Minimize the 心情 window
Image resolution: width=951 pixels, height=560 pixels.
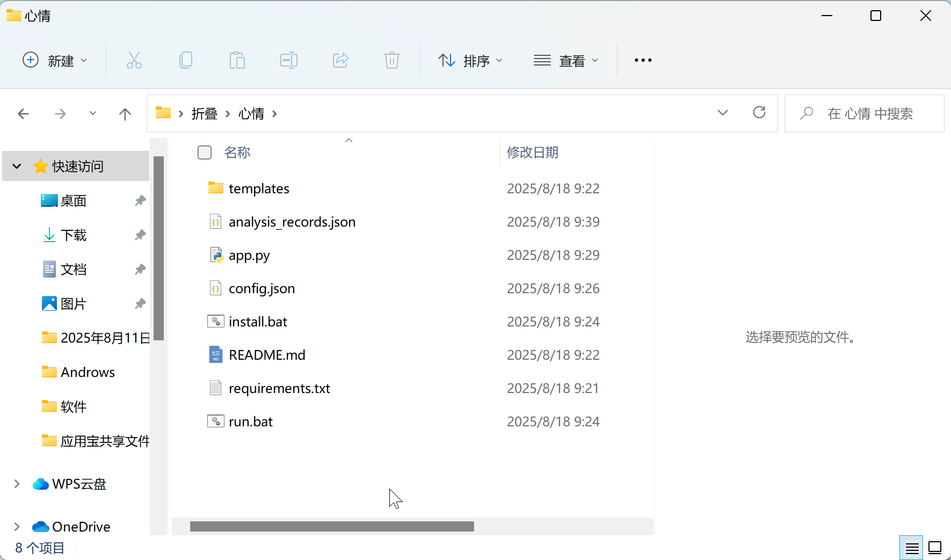[x=827, y=16]
